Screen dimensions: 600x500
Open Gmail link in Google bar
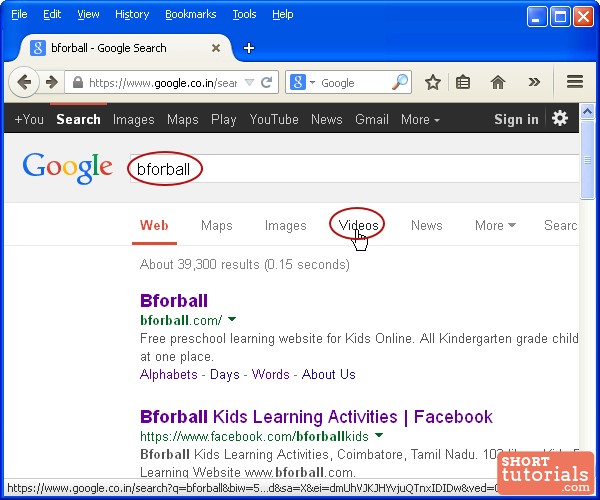(372, 119)
